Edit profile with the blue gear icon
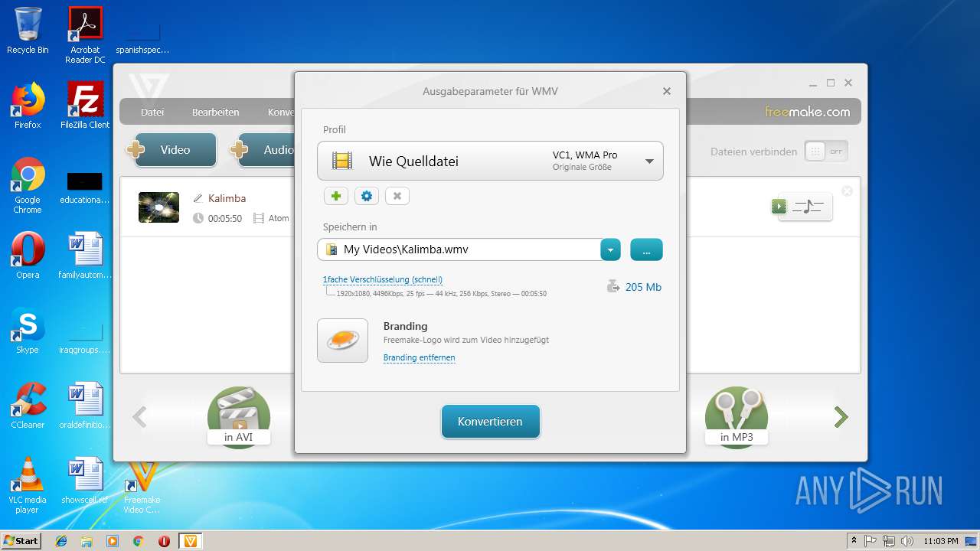 tap(367, 196)
